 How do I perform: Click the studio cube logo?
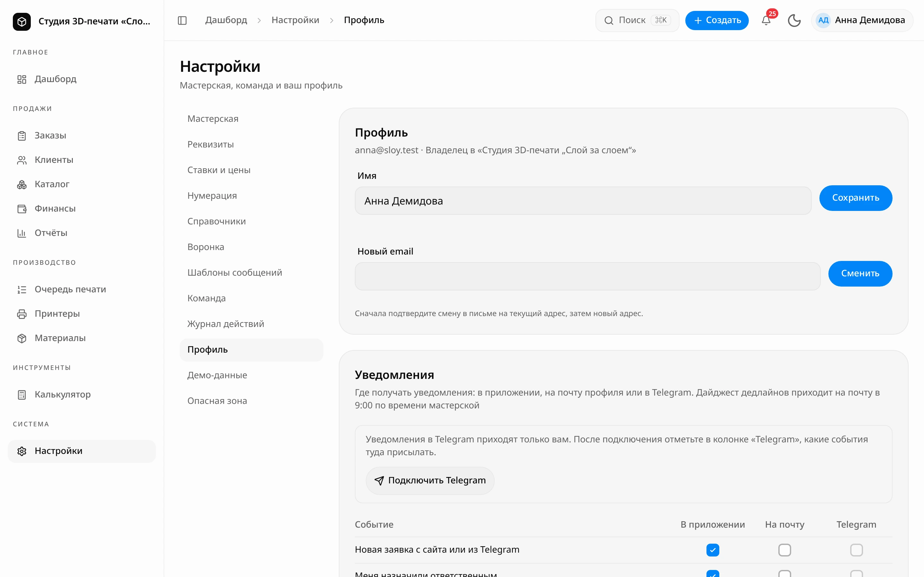(x=22, y=21)
